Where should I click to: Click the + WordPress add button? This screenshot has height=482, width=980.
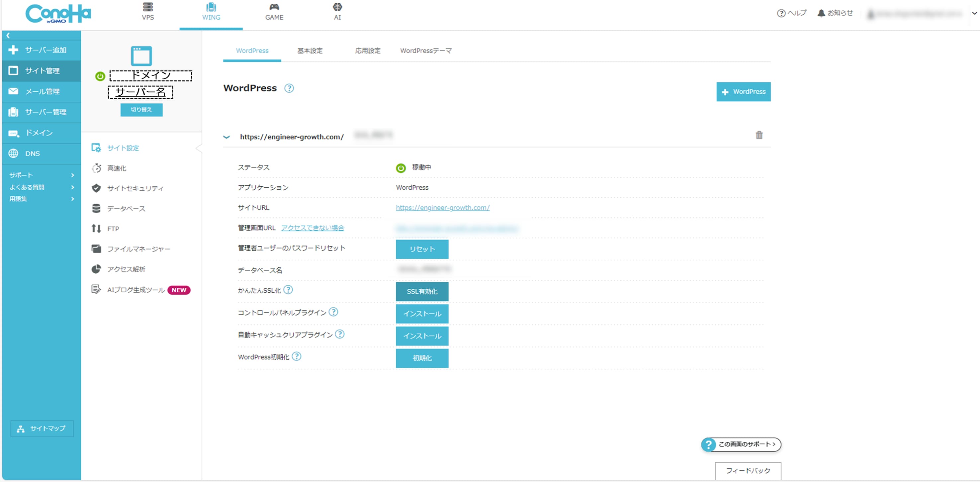tap(743, 92)
